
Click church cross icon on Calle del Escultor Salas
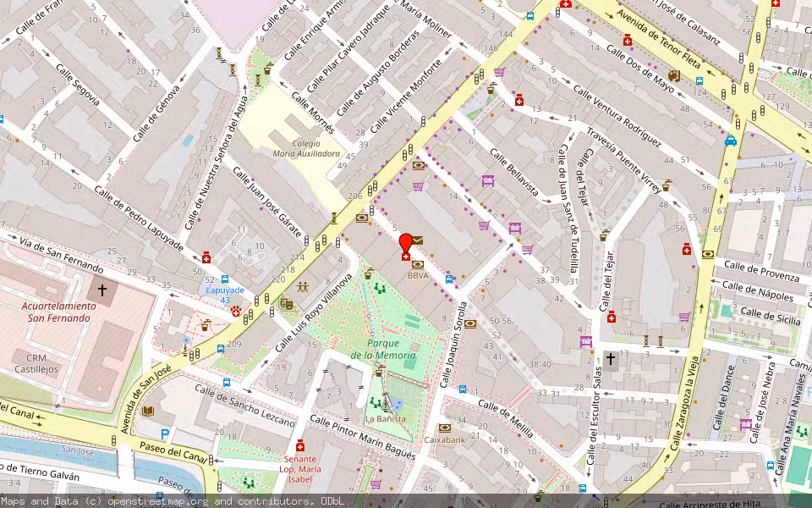point(611,359)
